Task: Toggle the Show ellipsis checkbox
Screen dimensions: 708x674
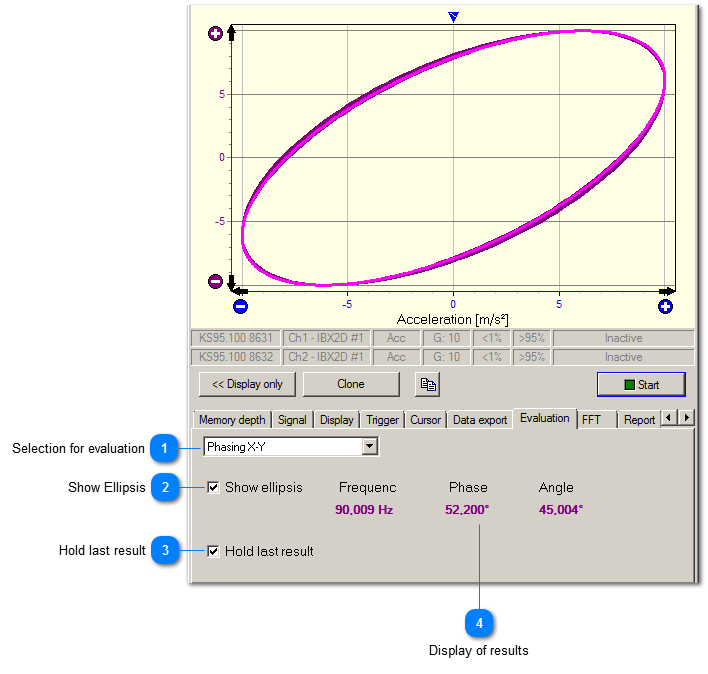Action: pos(213,488)
